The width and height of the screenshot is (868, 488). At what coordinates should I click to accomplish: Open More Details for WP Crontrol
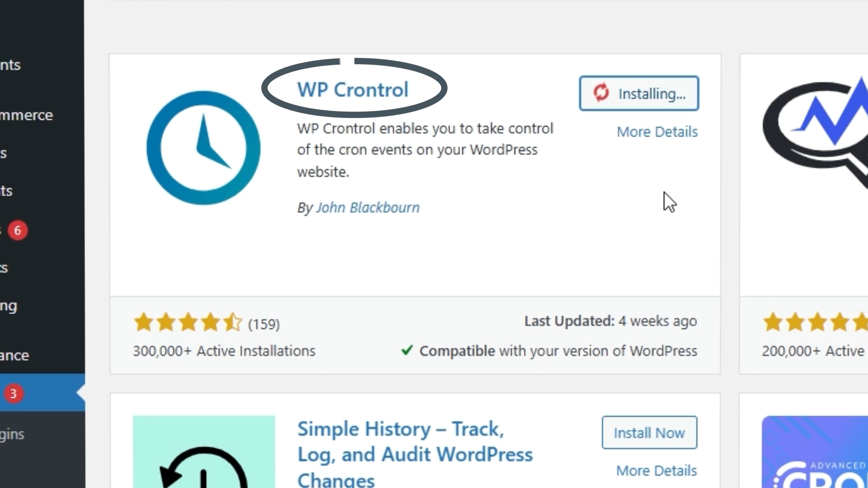[x=657, y=132]
